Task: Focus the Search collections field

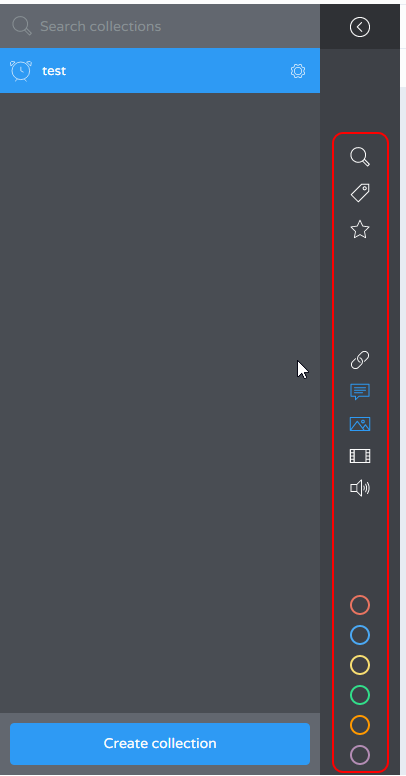Action: point(160,26)
